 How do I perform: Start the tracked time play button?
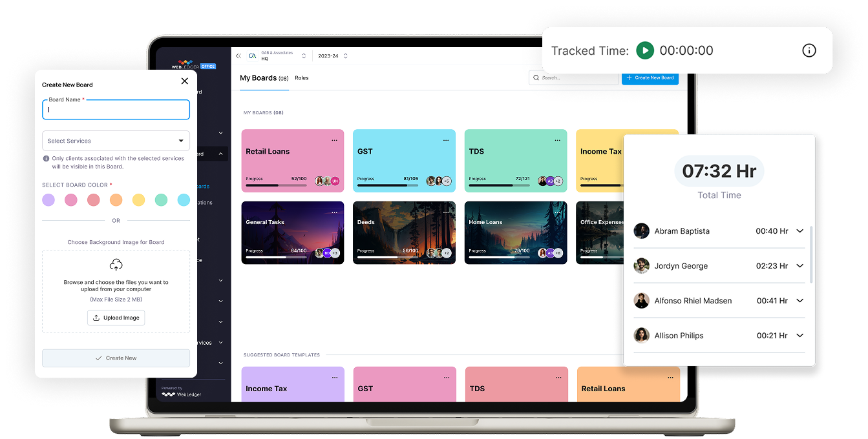[x=644, y=50]
